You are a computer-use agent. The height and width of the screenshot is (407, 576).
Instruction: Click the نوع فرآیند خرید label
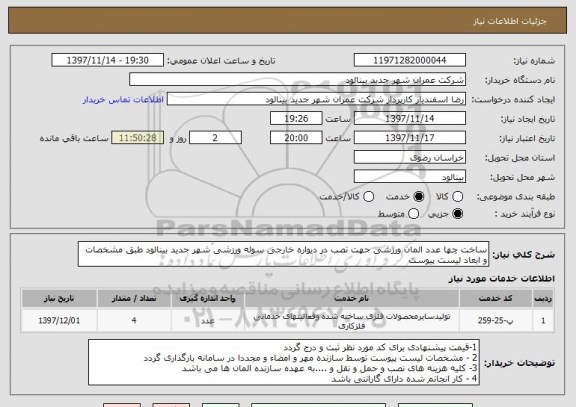(525, 214)
